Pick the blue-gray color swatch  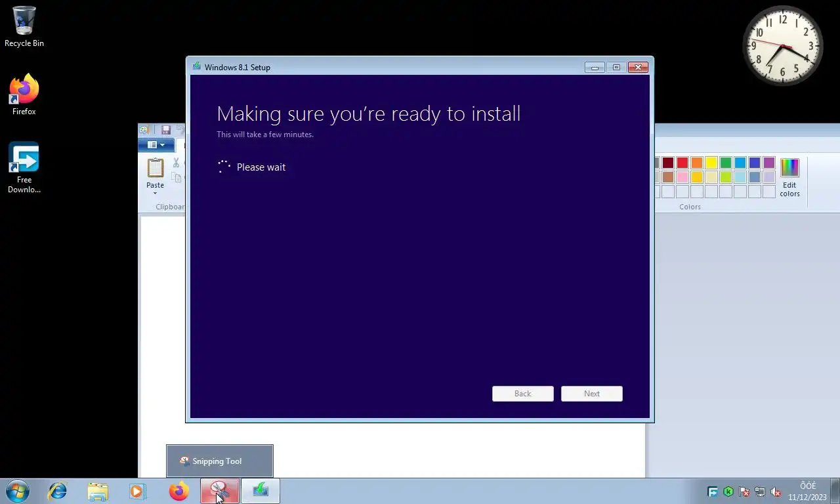click(755, 177)
